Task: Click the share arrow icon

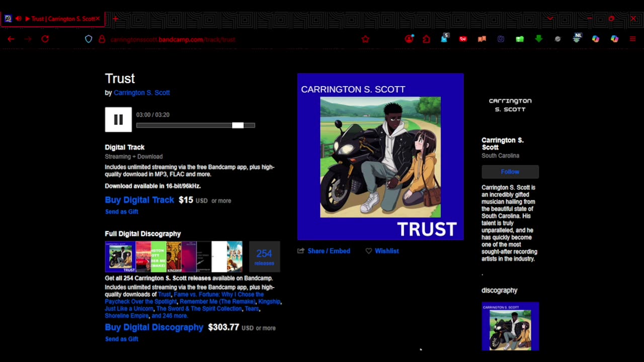Action: (301, 251)
